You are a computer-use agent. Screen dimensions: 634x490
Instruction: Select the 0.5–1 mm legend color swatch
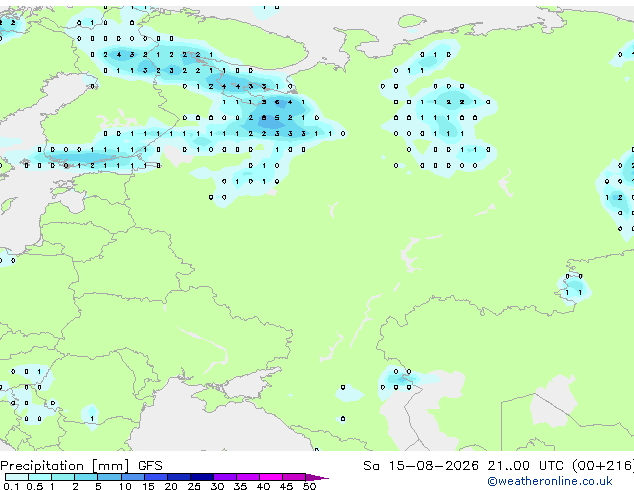[x=40, y=477]
